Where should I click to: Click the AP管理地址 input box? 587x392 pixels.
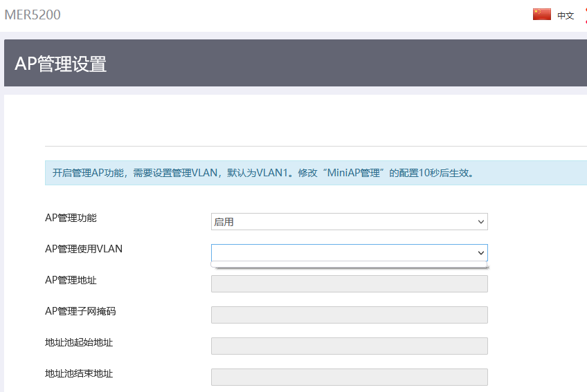tap(349, 284)
